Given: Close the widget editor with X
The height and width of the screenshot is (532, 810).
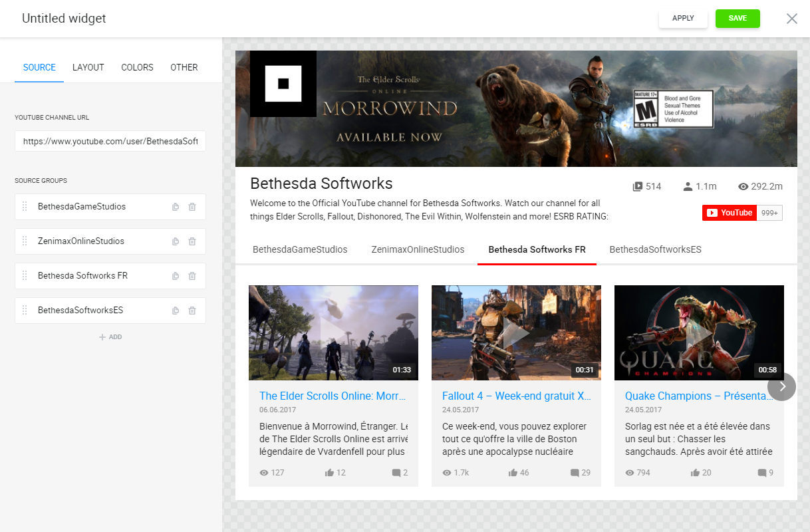Looking at the screenshot, I should [792, 19].
